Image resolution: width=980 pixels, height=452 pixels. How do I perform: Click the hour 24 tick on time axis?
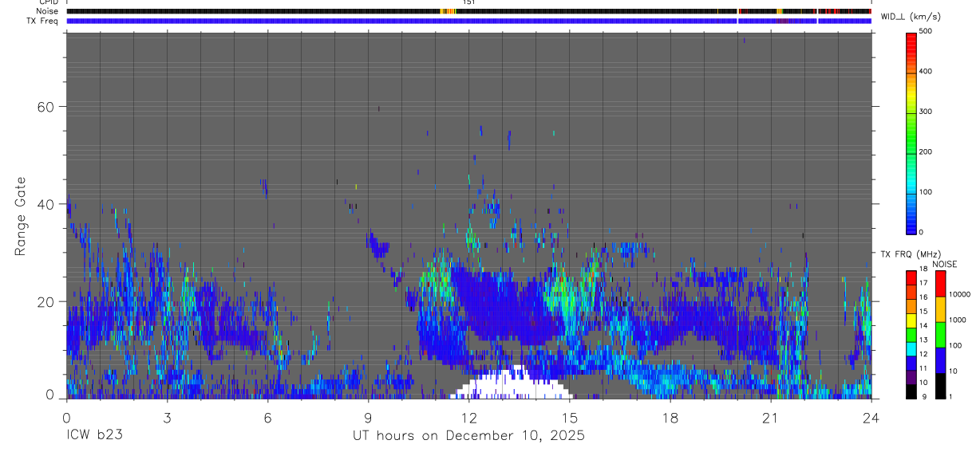tap(871, 418)
